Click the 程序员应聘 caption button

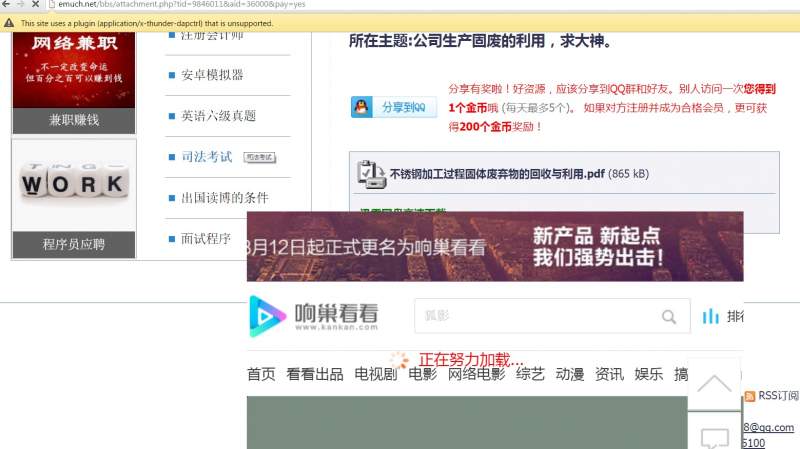click(x=74, y=244)
